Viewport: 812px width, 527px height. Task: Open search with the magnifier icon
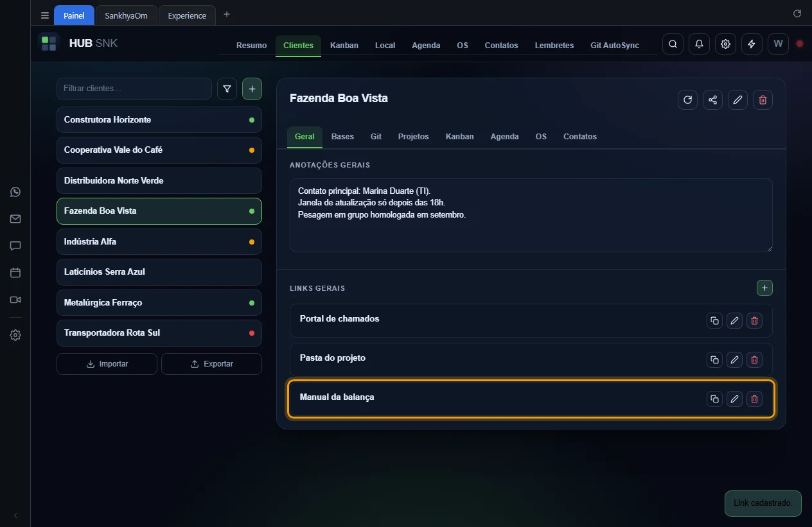coord(673,44)
